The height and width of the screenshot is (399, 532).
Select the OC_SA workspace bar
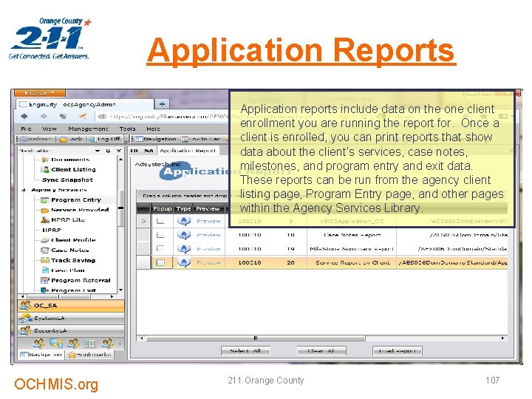(71, 305)
